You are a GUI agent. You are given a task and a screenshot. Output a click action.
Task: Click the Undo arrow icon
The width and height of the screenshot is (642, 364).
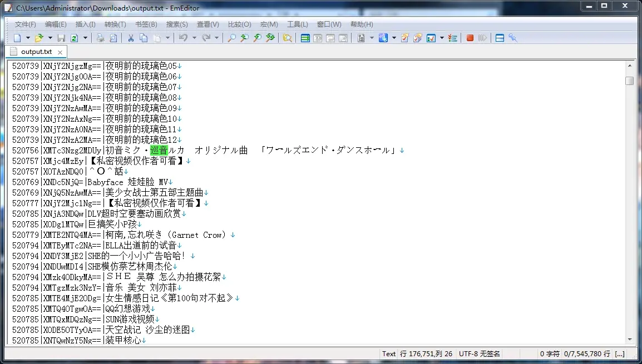(x=182, y=38)
